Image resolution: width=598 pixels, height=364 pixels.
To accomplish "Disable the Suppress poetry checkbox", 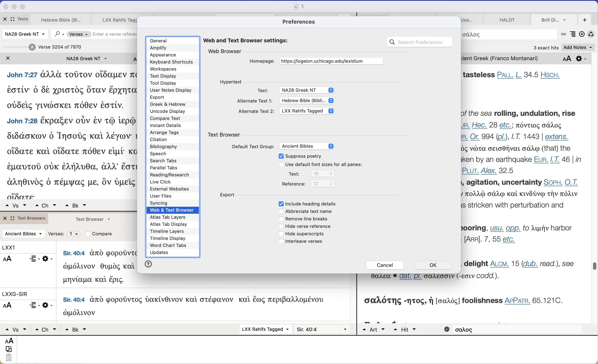I will coord(281,156).
